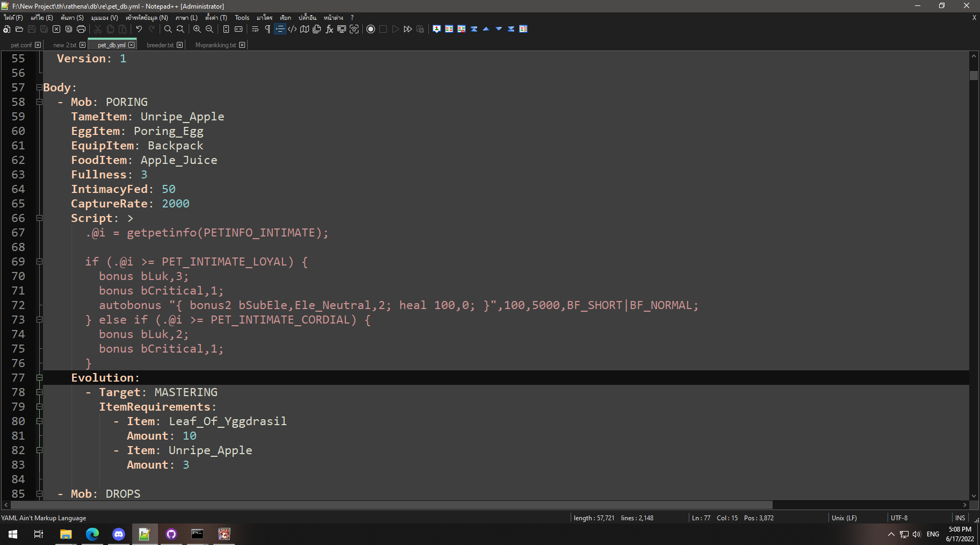980x545 pixels.
Task: Open Discord from the taskbar
Action: click(119, 534)
